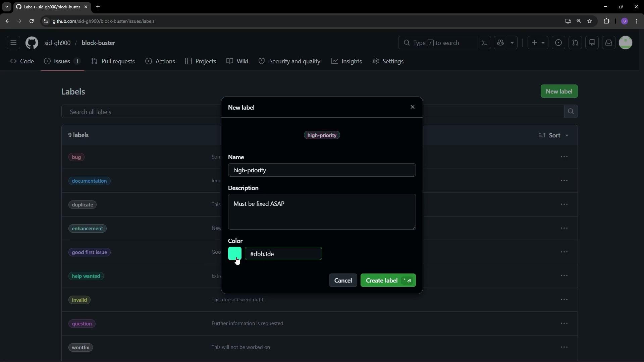The width and height of the screenshot is (644, 362).
Task: Open Security and quality tab
Action: click(289, 61)
